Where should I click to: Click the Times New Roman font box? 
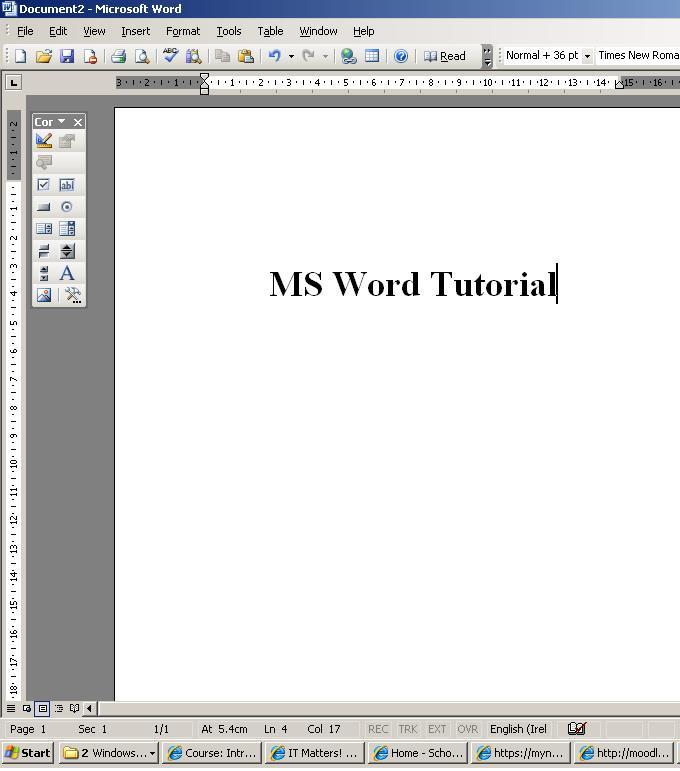(637, 56)
